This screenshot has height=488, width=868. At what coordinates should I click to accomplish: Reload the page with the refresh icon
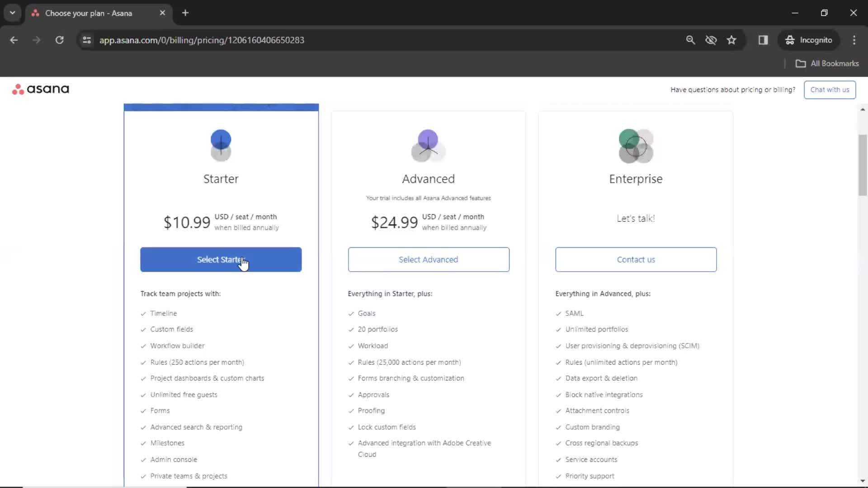pyautogui.click(x=59, y=40)
